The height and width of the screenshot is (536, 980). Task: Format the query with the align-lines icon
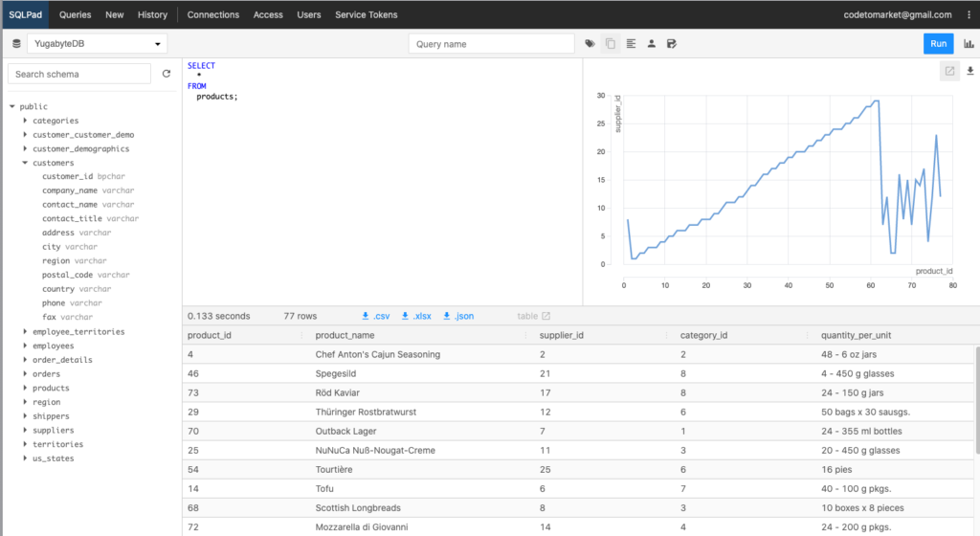(631, 44)
